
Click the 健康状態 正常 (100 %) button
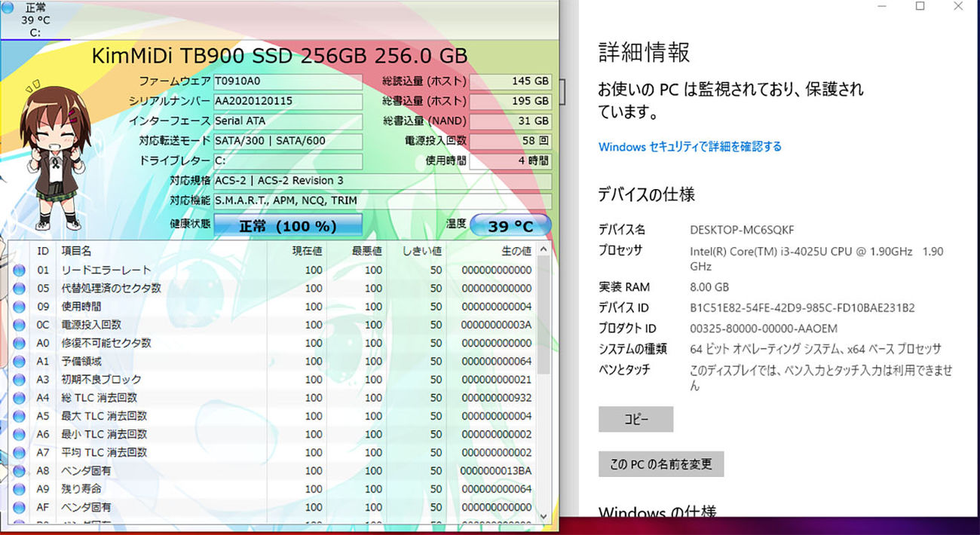click(x=288, y=225)
